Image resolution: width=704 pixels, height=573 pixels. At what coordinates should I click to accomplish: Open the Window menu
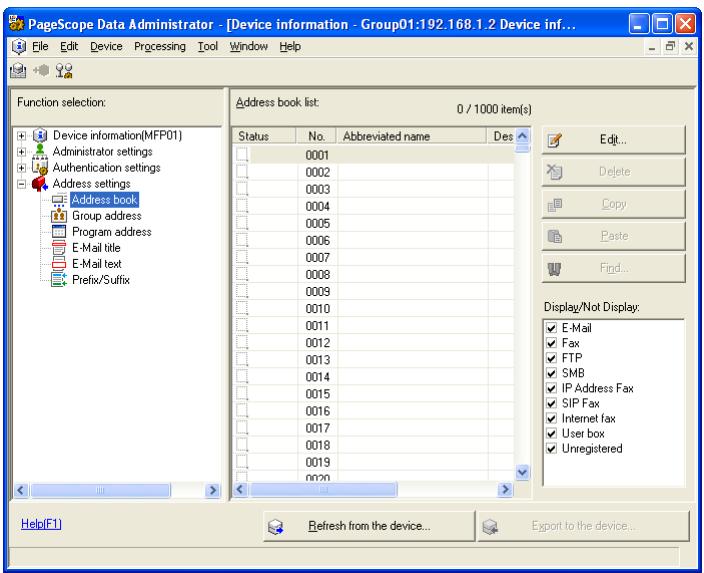pos(249,46)
